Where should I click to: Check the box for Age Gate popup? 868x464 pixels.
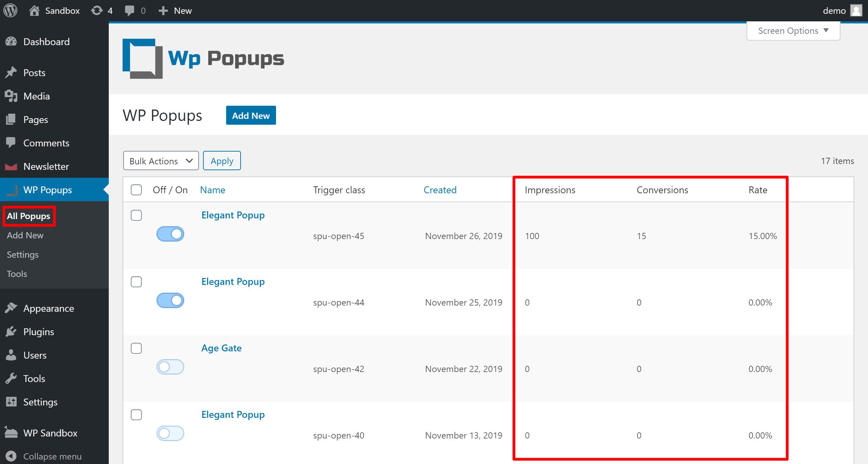136,348
